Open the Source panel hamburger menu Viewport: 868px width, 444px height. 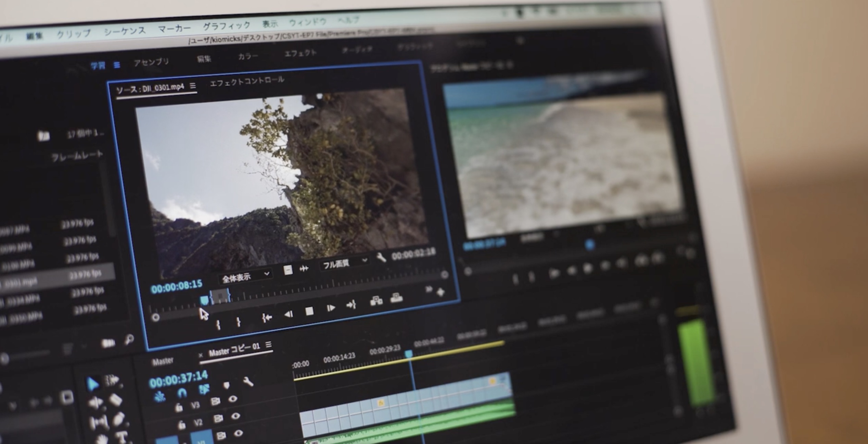(x=193, y=86)
